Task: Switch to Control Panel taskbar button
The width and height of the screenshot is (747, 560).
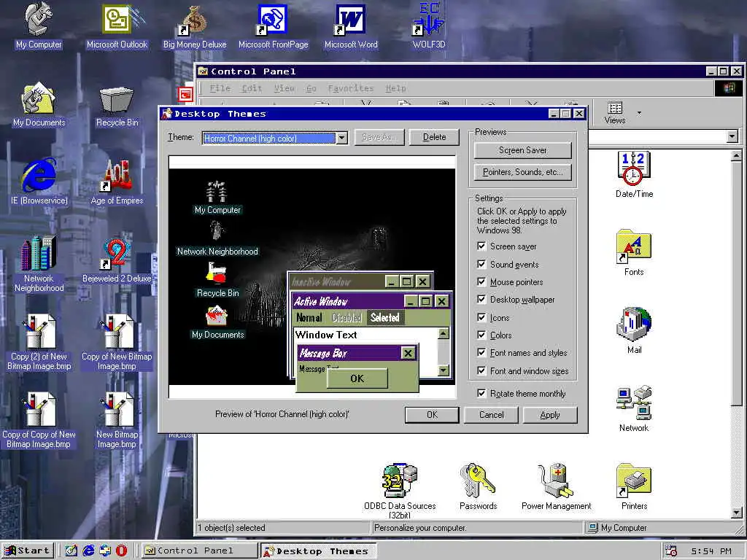Action: [x=199, y=551]
